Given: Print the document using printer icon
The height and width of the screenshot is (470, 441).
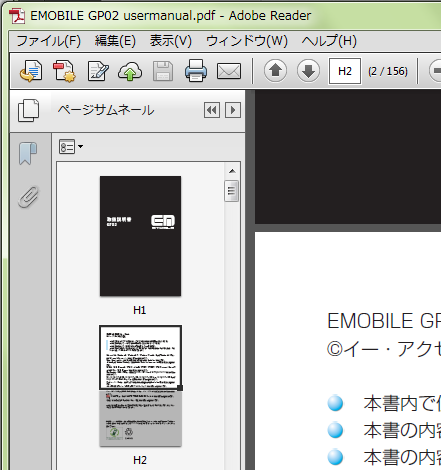Looking at the screenshot, I should click(196, 71).
